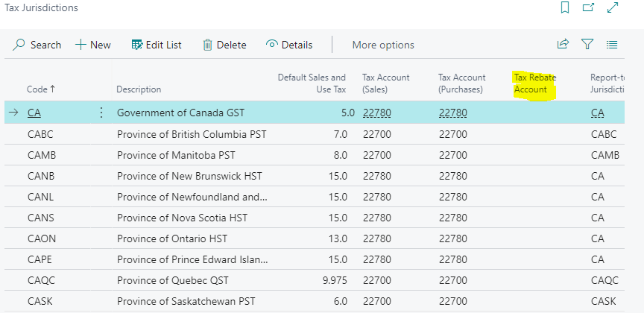
Task: Click the Tax Rebate Account column header
Action: (x=535, y=83)
